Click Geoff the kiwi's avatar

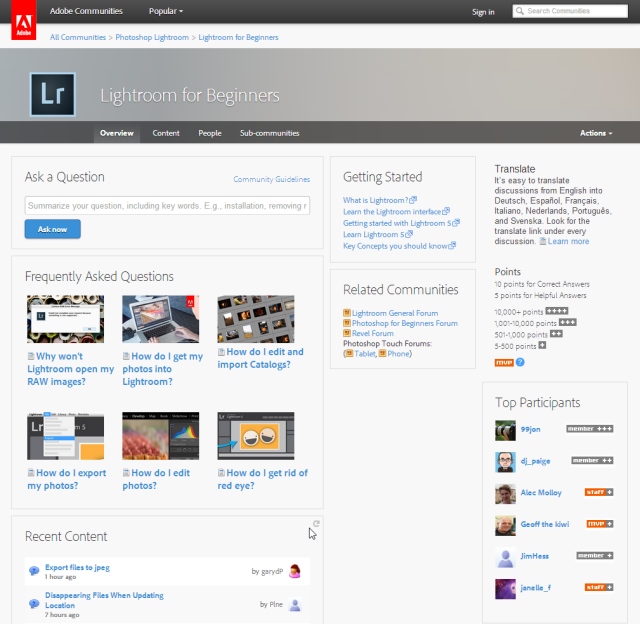pos(505,525)
